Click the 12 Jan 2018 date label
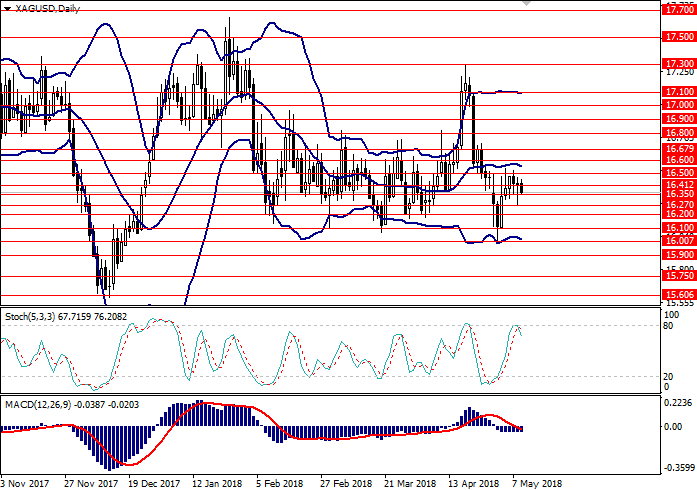697x490 pixels. 215,482
